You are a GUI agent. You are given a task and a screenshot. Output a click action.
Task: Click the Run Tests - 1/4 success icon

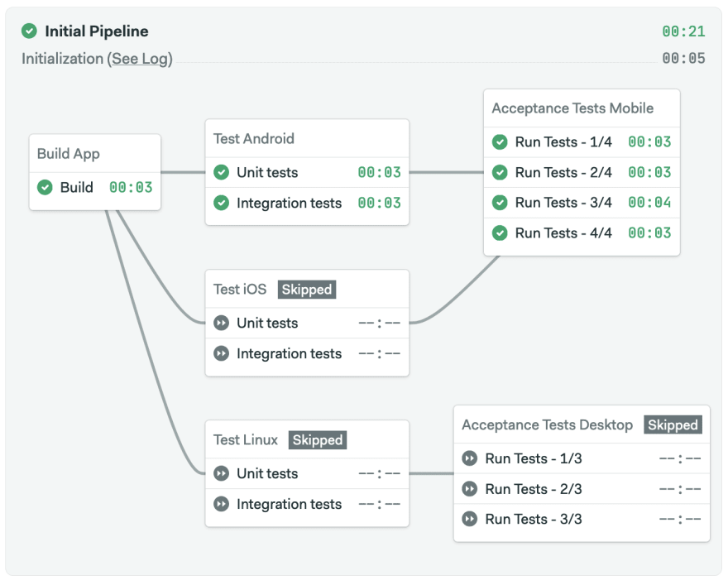tap(500, 141)
